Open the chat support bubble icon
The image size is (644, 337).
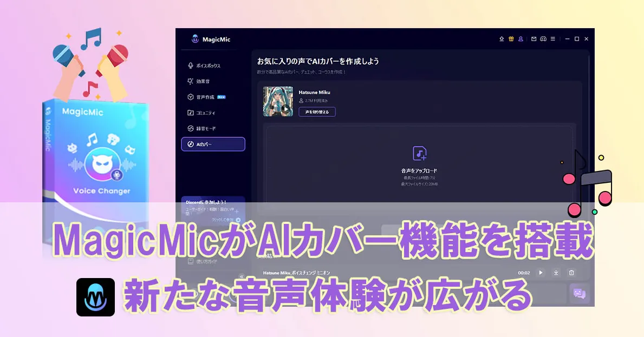pos(579,293)
